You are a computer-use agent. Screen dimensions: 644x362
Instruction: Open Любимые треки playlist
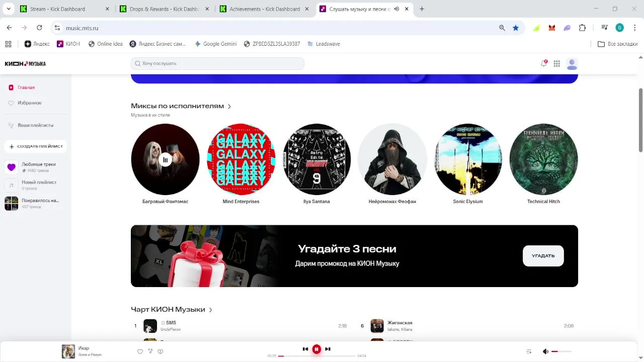(35, 167)
